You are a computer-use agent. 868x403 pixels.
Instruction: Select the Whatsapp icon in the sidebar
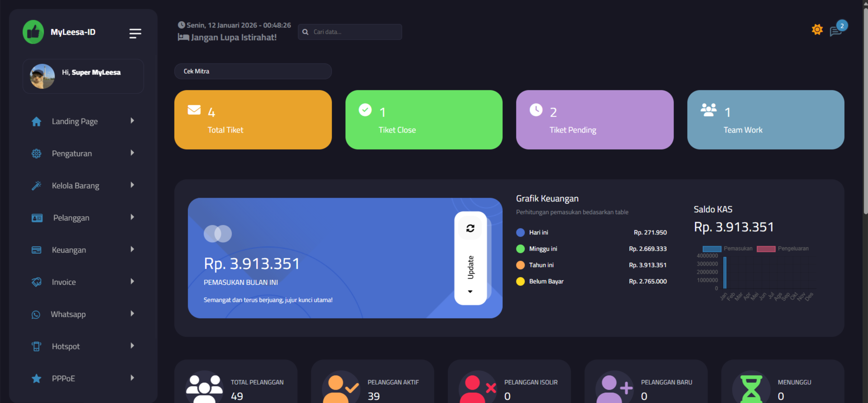(x=36, y=314)
